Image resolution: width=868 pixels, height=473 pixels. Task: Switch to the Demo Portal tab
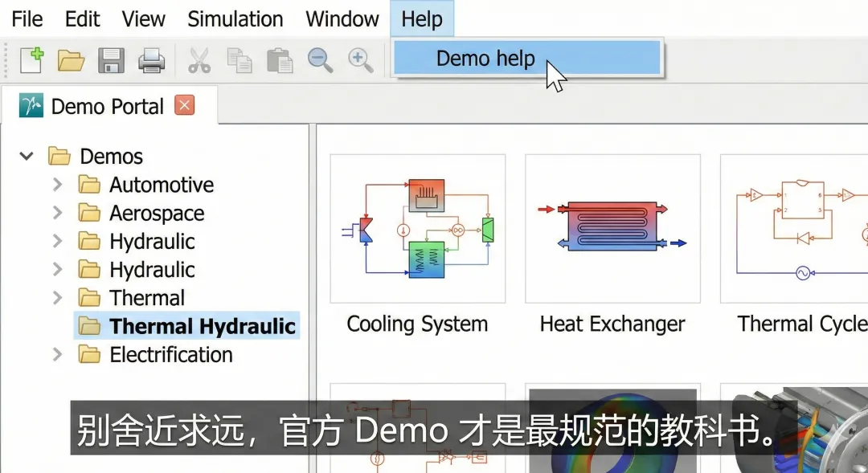(x=108, y=106)
